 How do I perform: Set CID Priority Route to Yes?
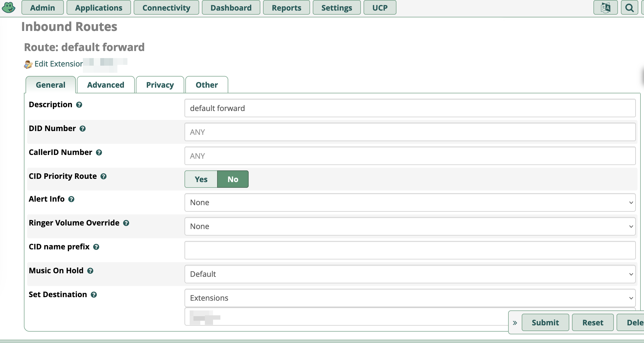(x=201, y=179)
